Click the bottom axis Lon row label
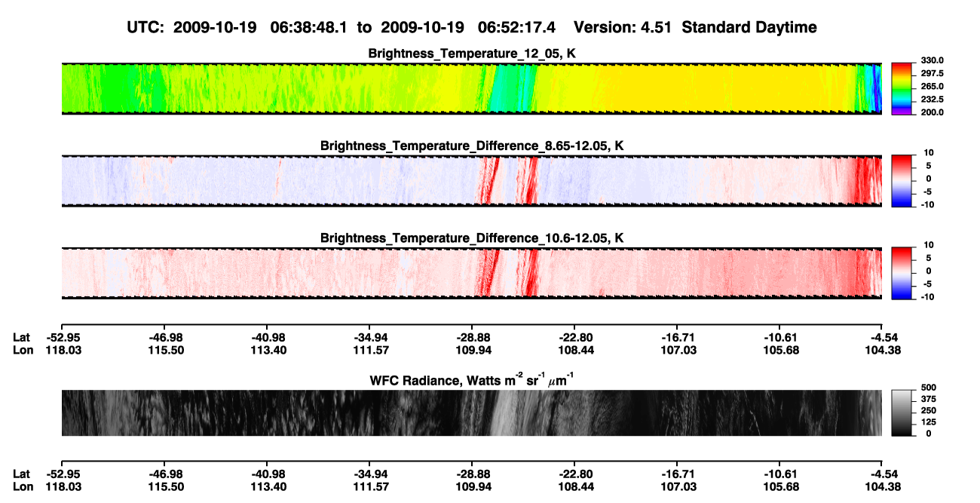The height and width of the screenshot is (503, 980). pyautogui.click(x=23, y=486)
